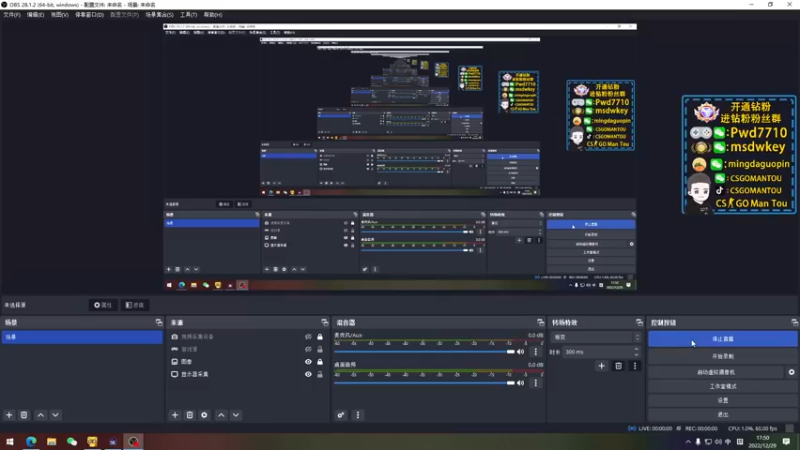Undock the Scenes panel
The width and height of the screenshot is (800, 450).
(159, 322)
